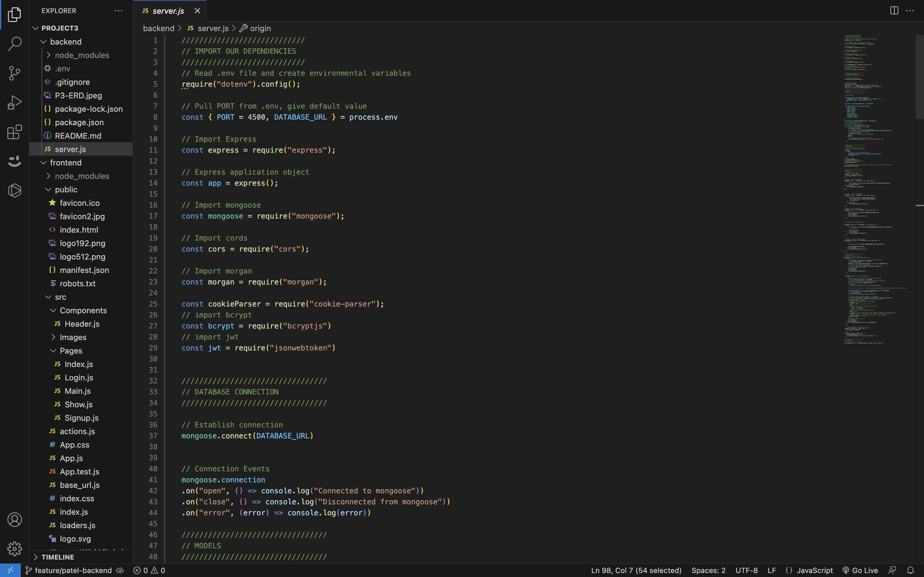Change Spaces: 2 indentation setting
Image resolution: width=924 pixels, height=577 pixels.
point(708,570)
